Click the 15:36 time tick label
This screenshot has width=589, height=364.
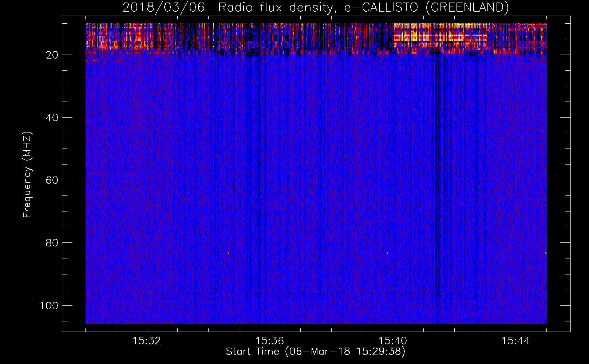pos(270,341)
